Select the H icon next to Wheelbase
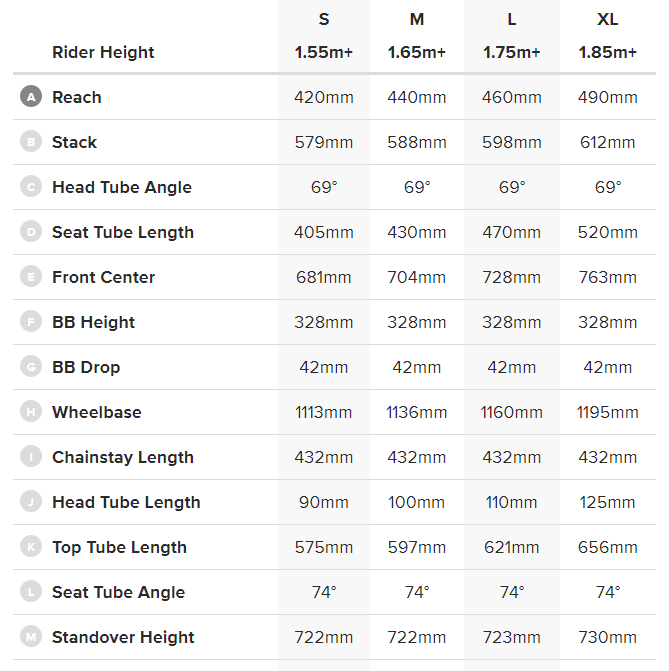The height and width of the screenshot is (671, 669). point(31,412)
